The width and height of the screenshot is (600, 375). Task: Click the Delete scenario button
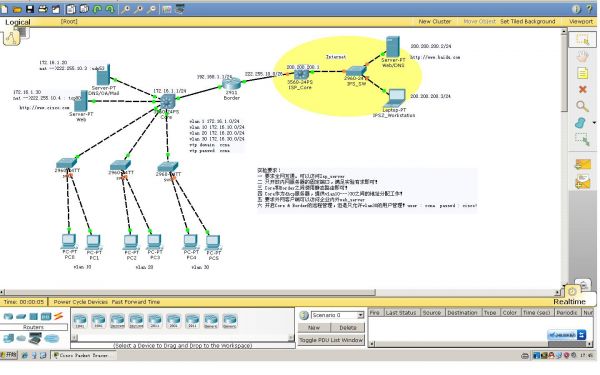[x=347, y=328]
